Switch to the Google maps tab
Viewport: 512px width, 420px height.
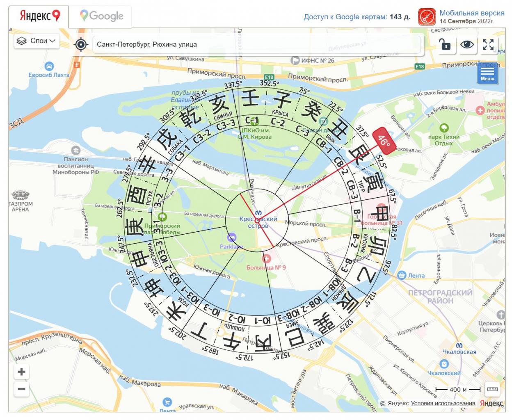point(102,16)
